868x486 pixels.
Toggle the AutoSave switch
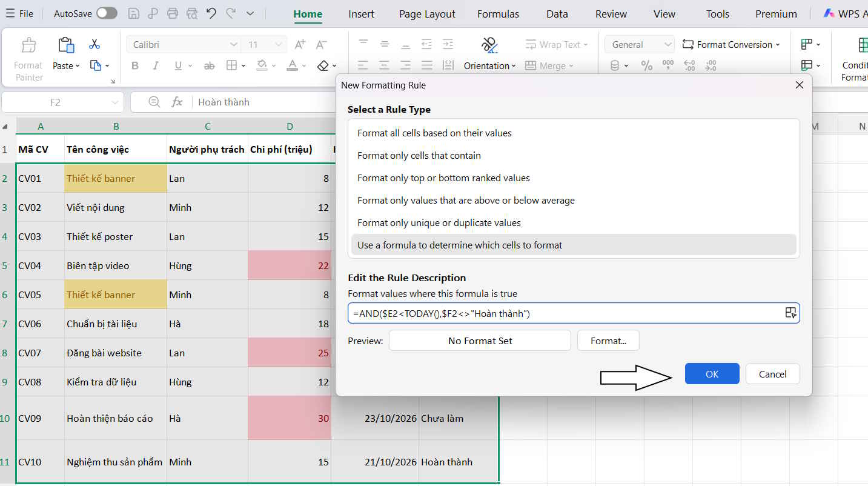(x=107, y=13)
